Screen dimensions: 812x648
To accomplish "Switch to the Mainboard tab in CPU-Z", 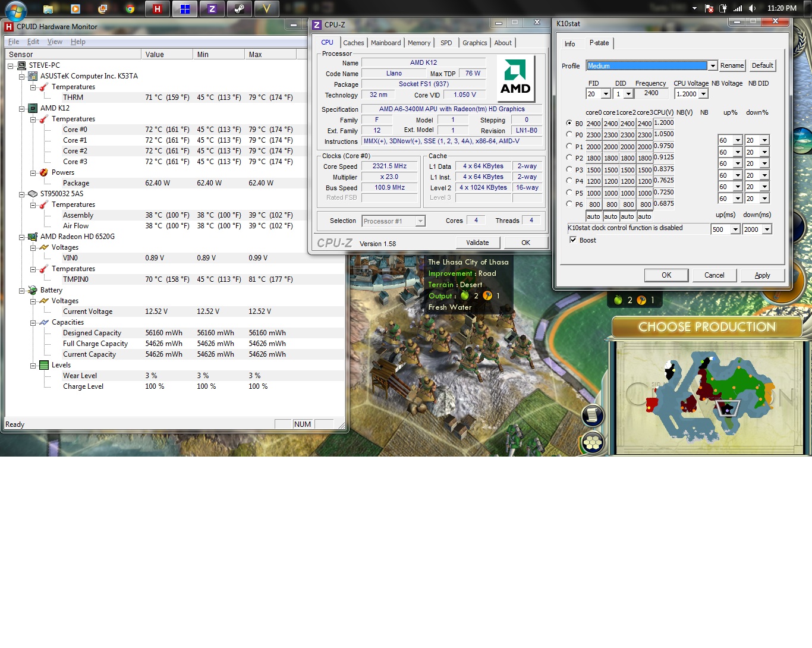I will pos(386,43).
